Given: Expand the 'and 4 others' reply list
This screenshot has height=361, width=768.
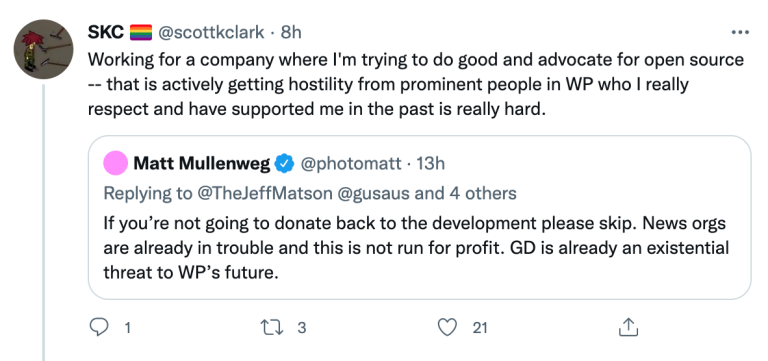Looking at the screenshot, I should (465, 193).
